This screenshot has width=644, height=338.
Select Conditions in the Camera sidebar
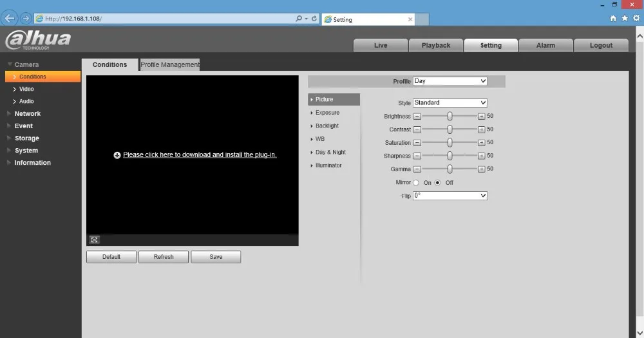(x=43, y=77)
